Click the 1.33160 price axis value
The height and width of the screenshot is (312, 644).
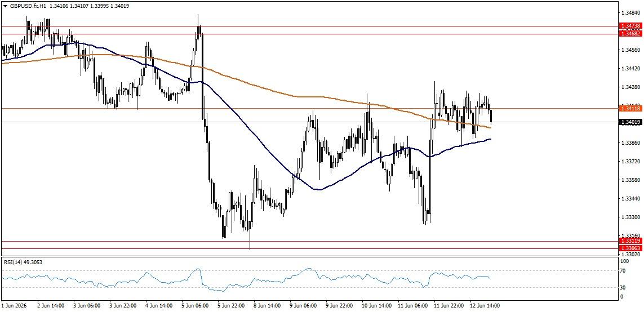631,235
